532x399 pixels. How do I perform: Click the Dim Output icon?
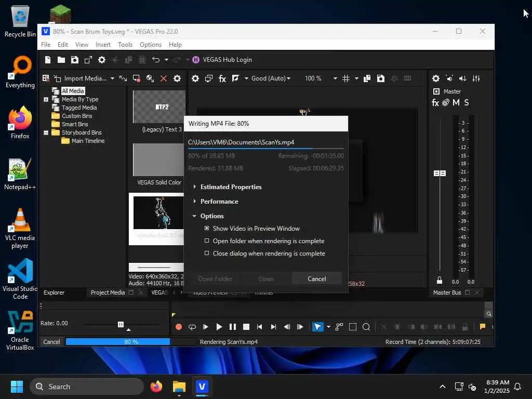[463, 78]
